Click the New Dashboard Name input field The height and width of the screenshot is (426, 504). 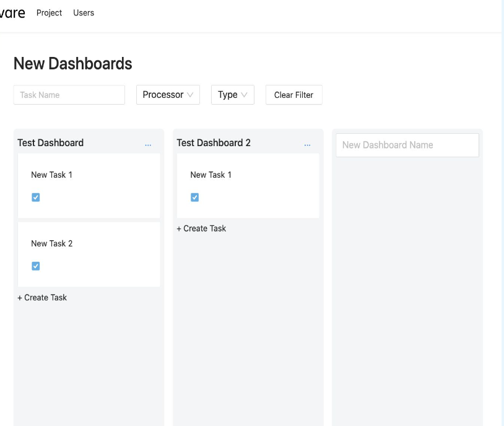point(407,145)
